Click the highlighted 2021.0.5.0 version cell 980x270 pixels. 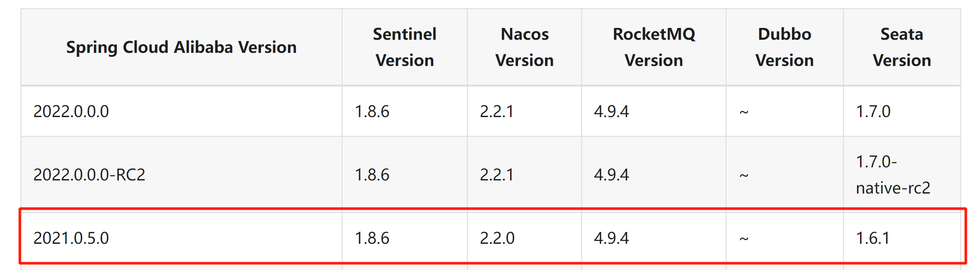pos(71,238)
